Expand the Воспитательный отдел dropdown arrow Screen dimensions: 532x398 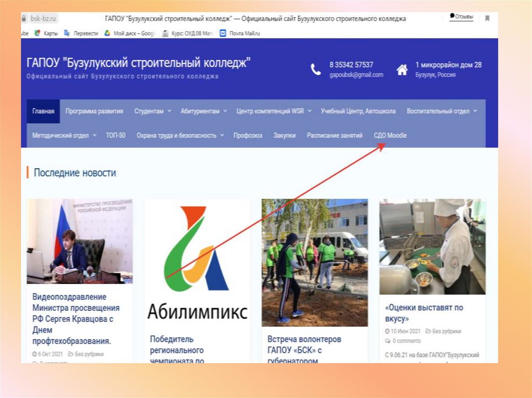pos(475,111)
